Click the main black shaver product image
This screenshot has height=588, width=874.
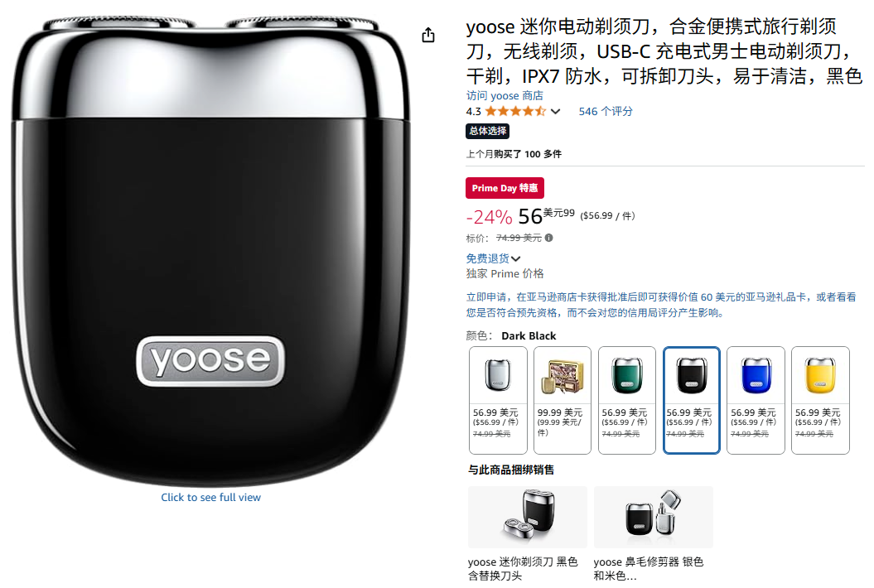210,251
